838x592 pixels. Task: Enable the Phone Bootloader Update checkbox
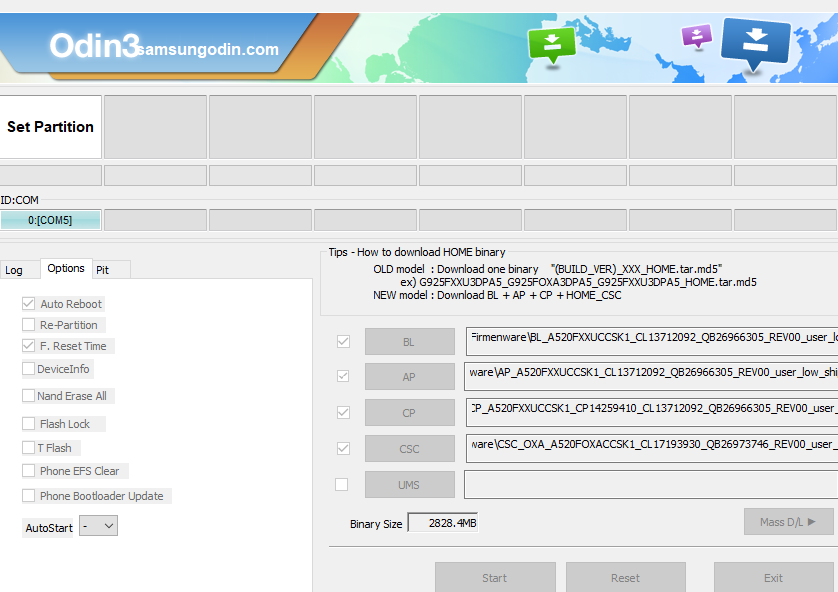click(x=28, y=496)
